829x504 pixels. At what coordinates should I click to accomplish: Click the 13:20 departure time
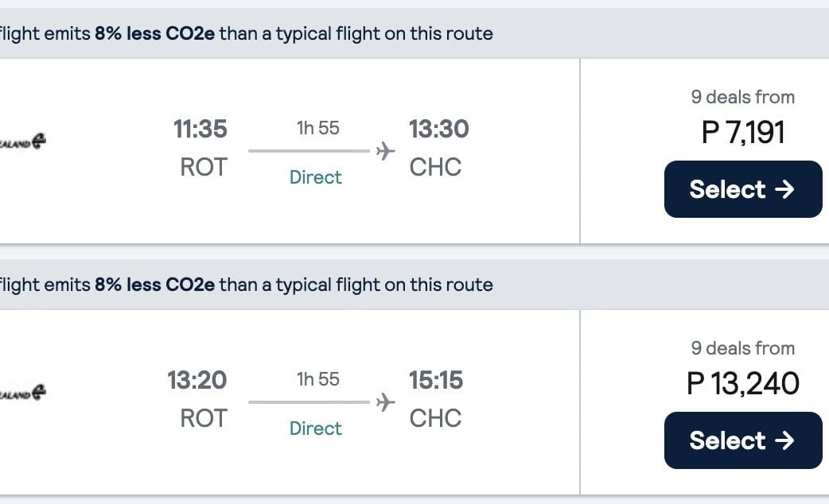tap(197, 380)
